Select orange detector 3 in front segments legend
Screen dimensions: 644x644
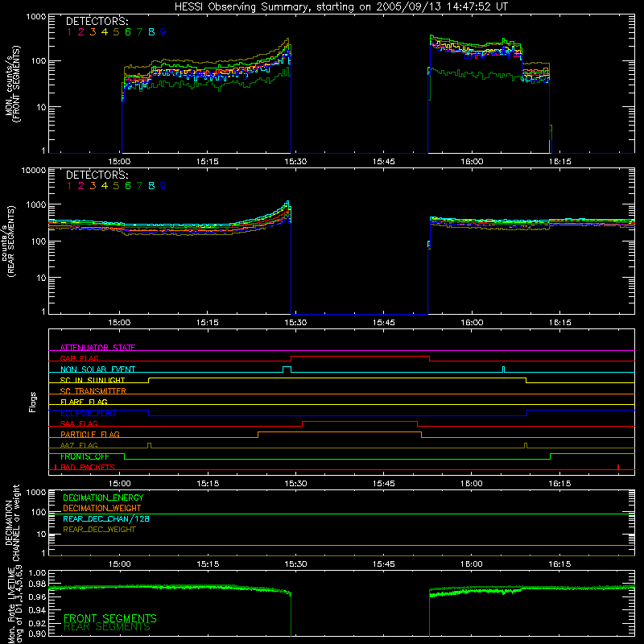click(x=93, y=32)
